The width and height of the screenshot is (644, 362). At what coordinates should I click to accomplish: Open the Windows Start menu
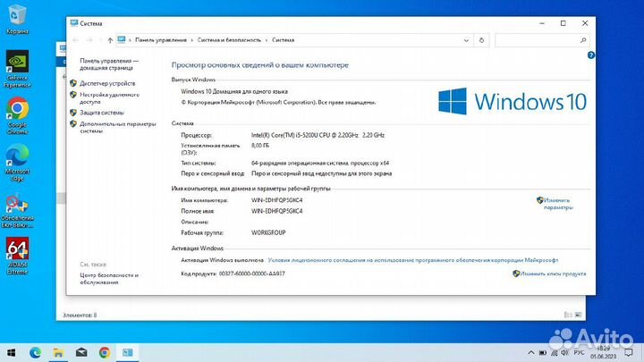click(x=11, y=352)
